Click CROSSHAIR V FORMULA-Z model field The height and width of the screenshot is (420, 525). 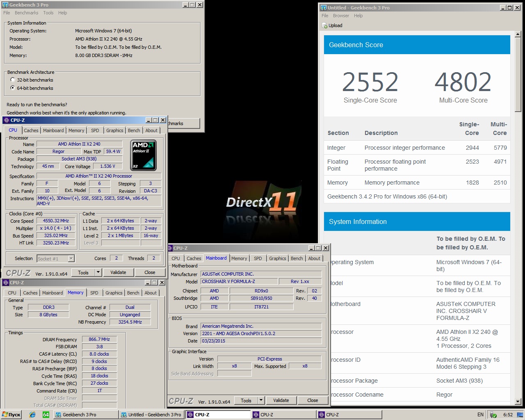click(239, 281)
